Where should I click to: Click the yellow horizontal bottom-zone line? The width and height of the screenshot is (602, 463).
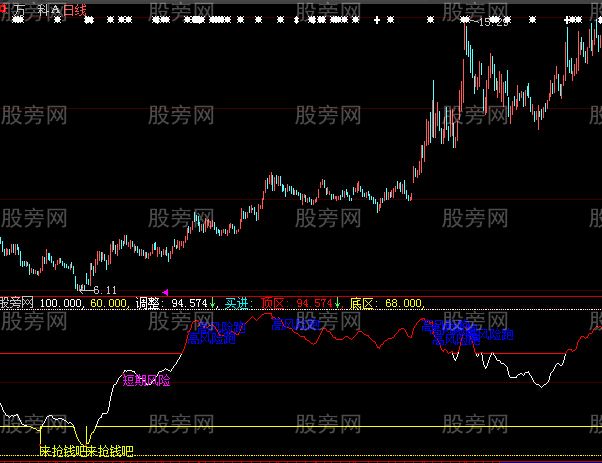[300, 427]
